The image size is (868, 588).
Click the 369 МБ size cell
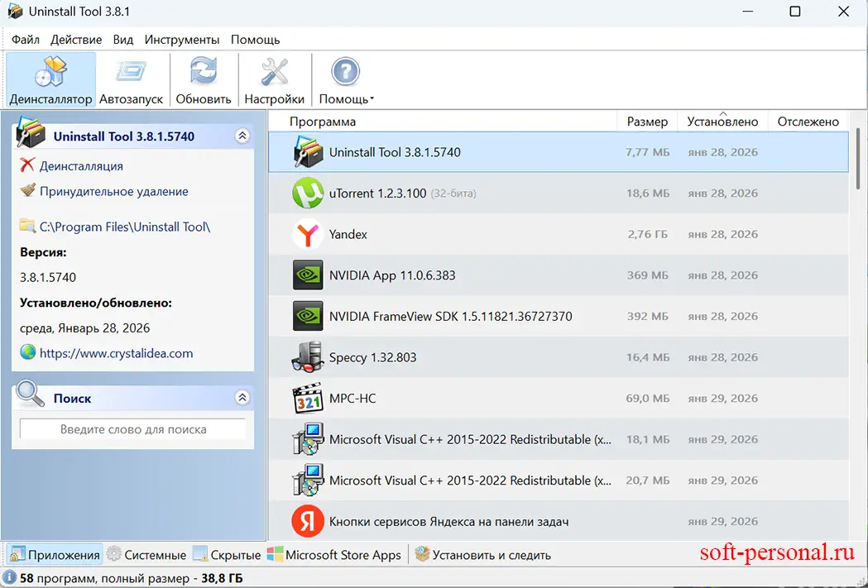(648, 275)
